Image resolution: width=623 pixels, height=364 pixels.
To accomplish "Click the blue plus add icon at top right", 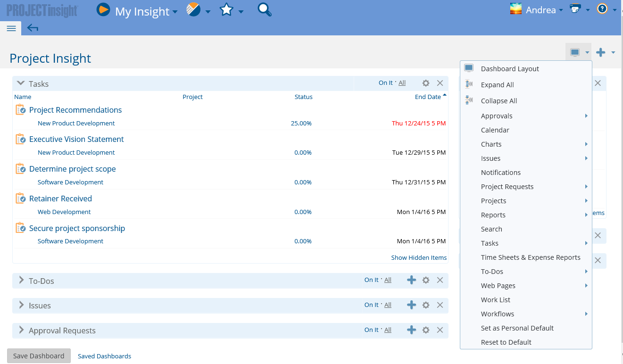I will pyautogui.click(x=600, y=52).
